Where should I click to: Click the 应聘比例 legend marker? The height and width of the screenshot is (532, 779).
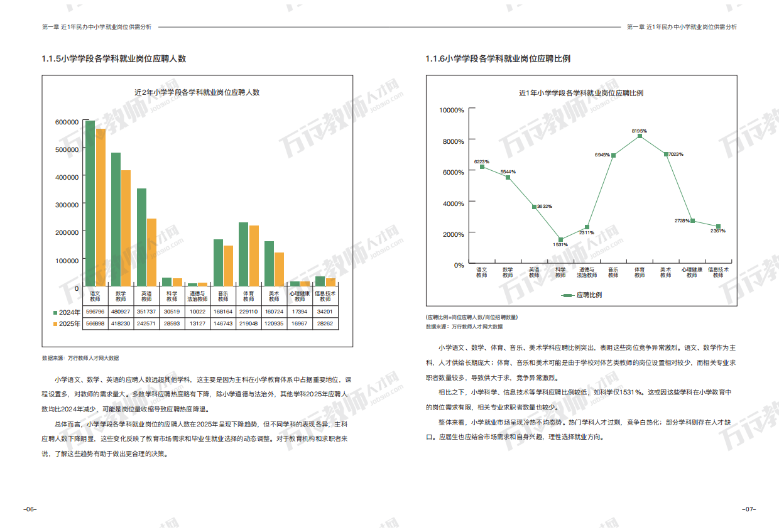[x=568, y=295]
